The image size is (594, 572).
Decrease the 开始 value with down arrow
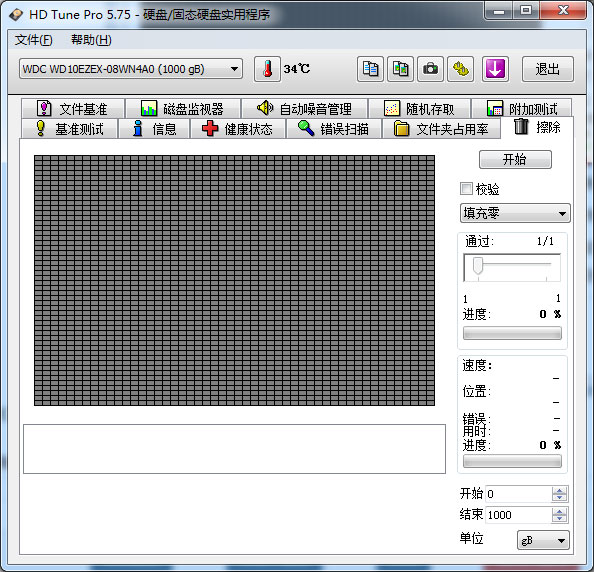pos(560,498)
